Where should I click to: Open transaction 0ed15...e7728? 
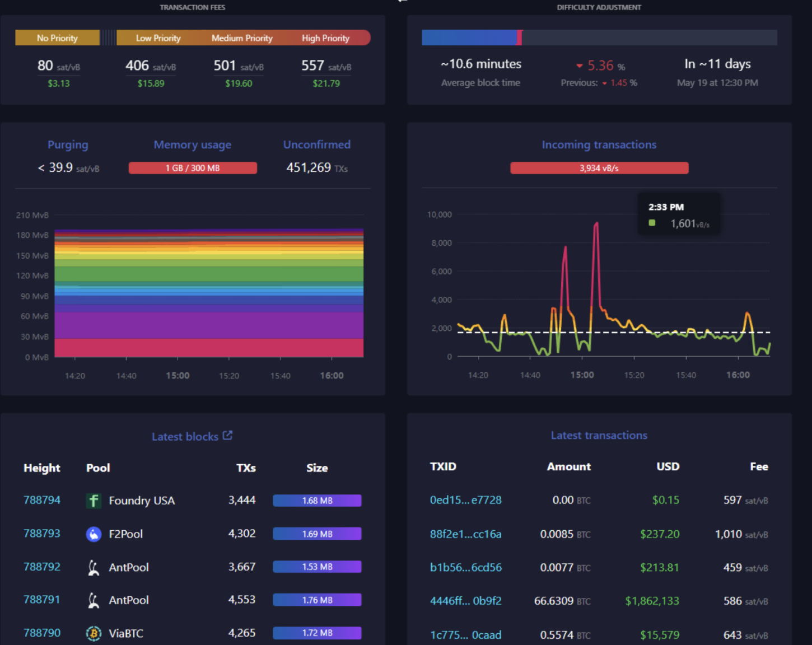click(465, 500)
